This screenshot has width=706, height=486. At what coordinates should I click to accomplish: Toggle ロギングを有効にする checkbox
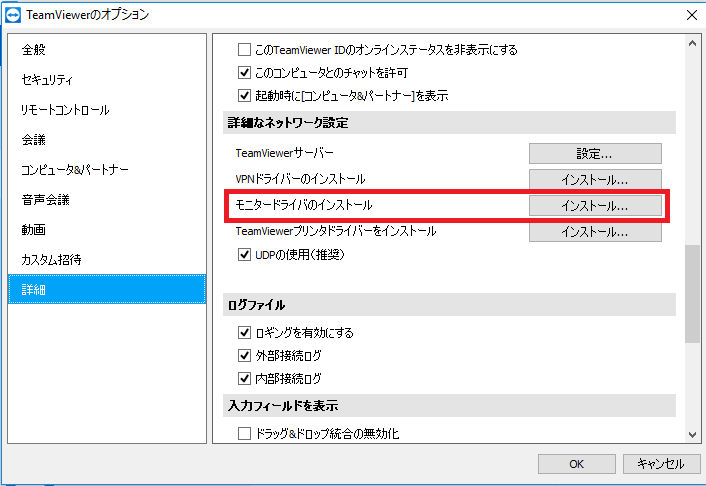(x=244, y=332)
